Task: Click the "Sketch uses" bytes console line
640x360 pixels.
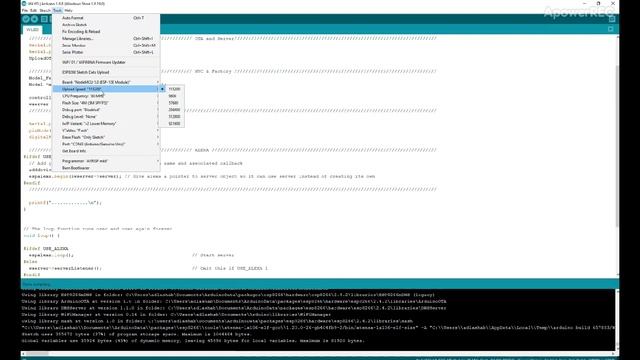Action: tap(137, 334)
